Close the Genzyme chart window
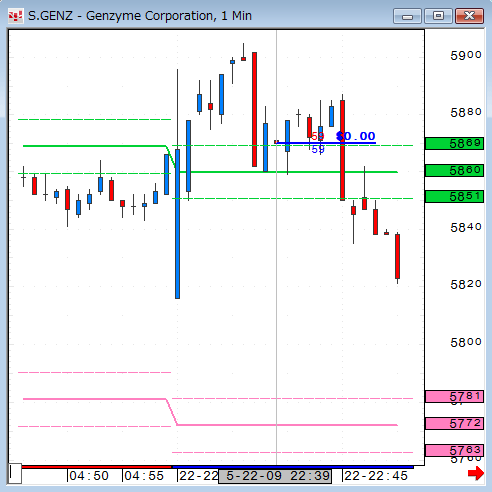The width and height of the screenshot is (492, 492). (469, 16)
